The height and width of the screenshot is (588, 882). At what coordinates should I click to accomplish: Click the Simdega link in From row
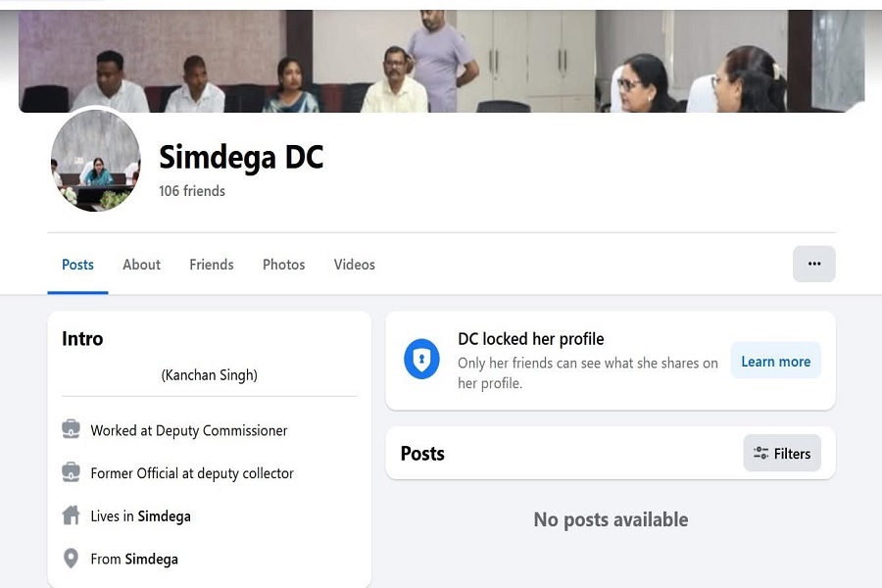151,560
